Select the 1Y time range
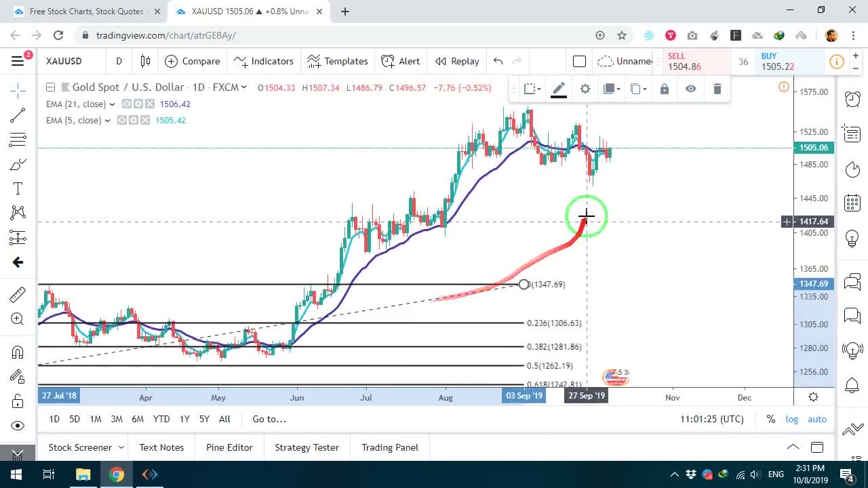The height and width of the screenshot is (488, 868). click(x=184, y=419)
